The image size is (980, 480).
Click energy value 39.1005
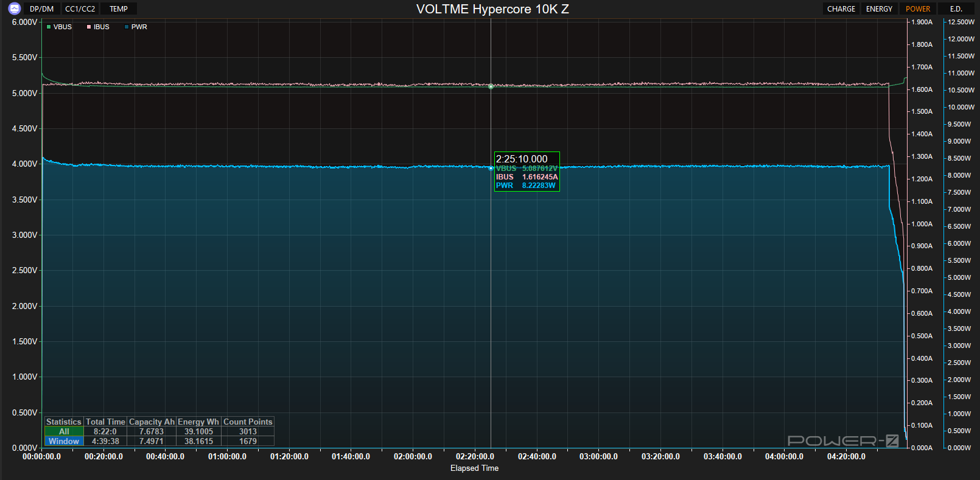click(x=199, y=431)
